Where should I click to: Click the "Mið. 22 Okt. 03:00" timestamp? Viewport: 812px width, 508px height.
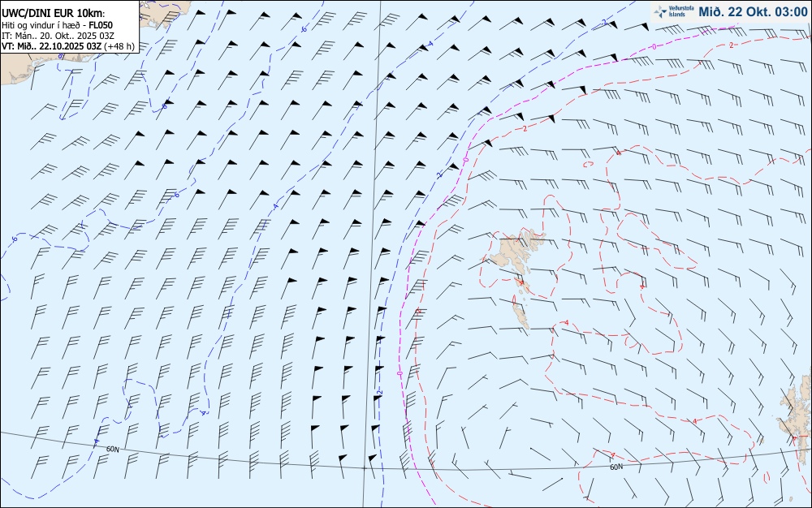point(753,12)
